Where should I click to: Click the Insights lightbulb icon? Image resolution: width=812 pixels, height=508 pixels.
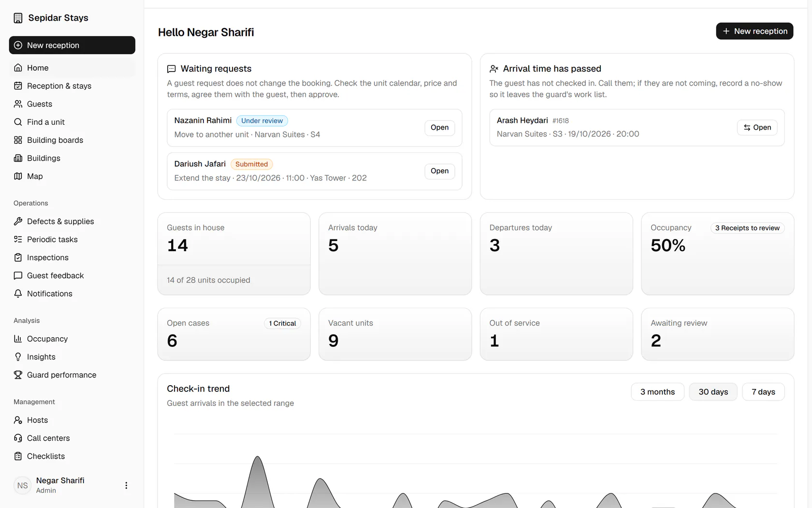18,357
